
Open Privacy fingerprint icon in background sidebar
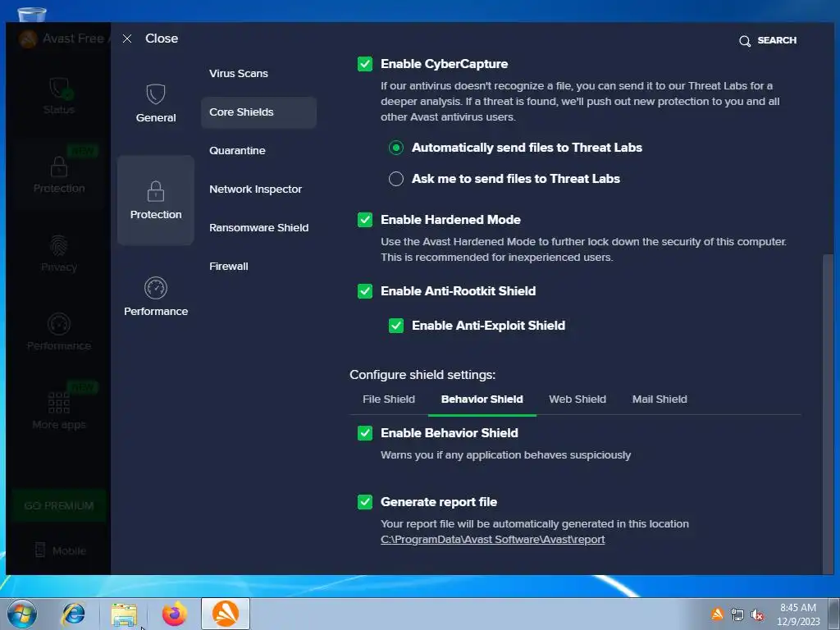coord(59,245)
